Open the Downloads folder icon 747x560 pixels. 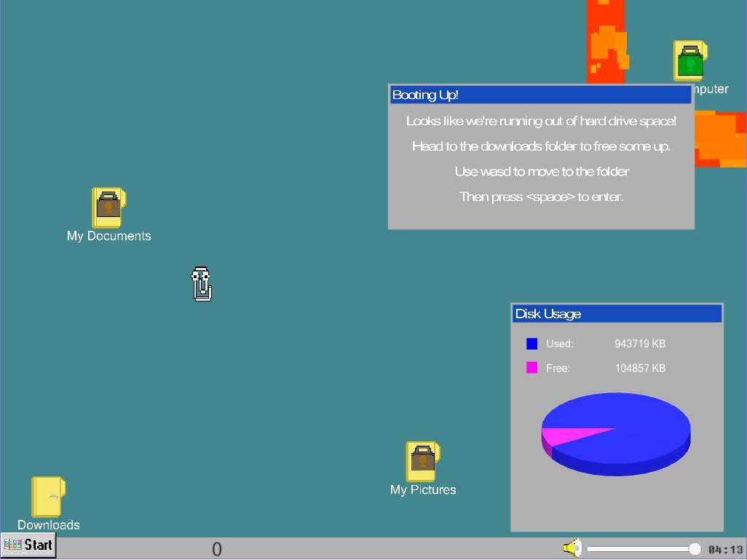coord(48,497)
